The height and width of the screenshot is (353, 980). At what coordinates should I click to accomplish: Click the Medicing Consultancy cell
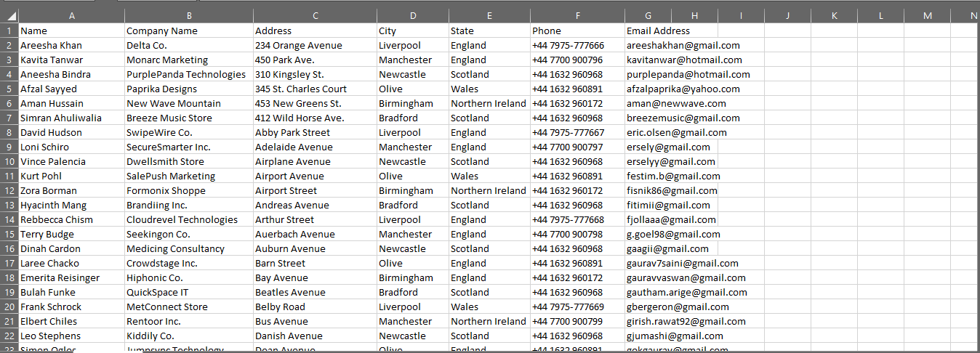pos(175,249)
